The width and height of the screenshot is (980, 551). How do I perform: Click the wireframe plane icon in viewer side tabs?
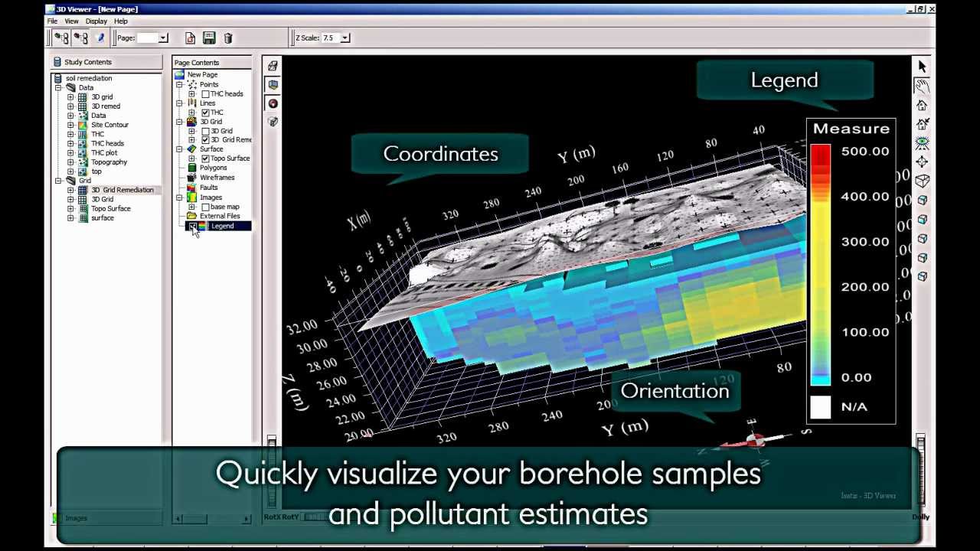[x=273, y=66]
